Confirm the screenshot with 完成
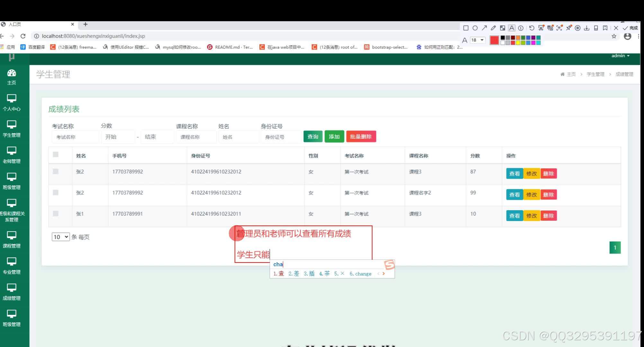Image resolution: width=644 pixels, height=347 pixels. [x=630, y=28]
